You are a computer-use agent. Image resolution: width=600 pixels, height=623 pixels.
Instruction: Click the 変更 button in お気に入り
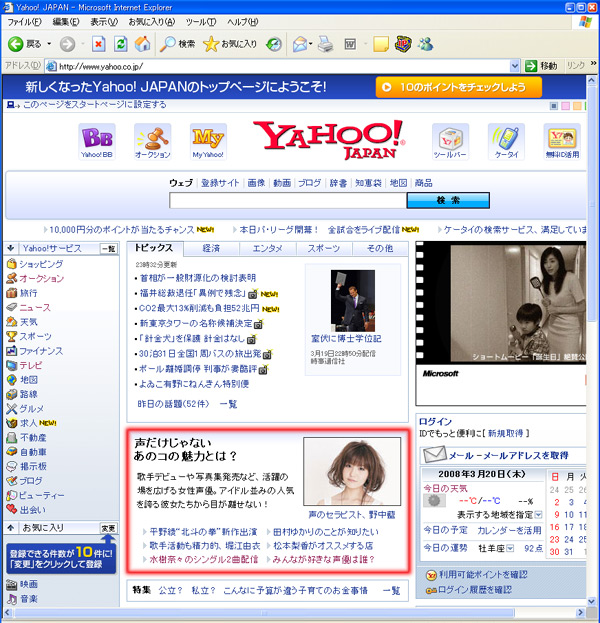tap(108, 528)
